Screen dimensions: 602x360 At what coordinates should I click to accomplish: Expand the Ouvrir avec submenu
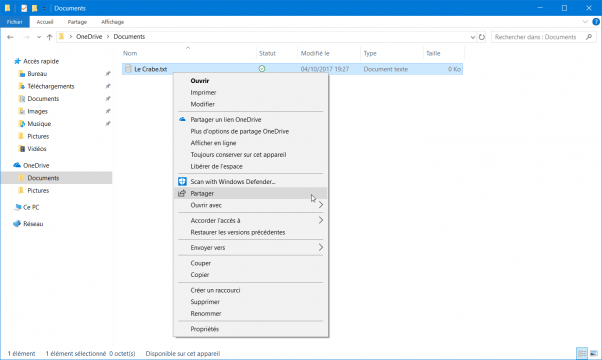[x=250, y=205]
